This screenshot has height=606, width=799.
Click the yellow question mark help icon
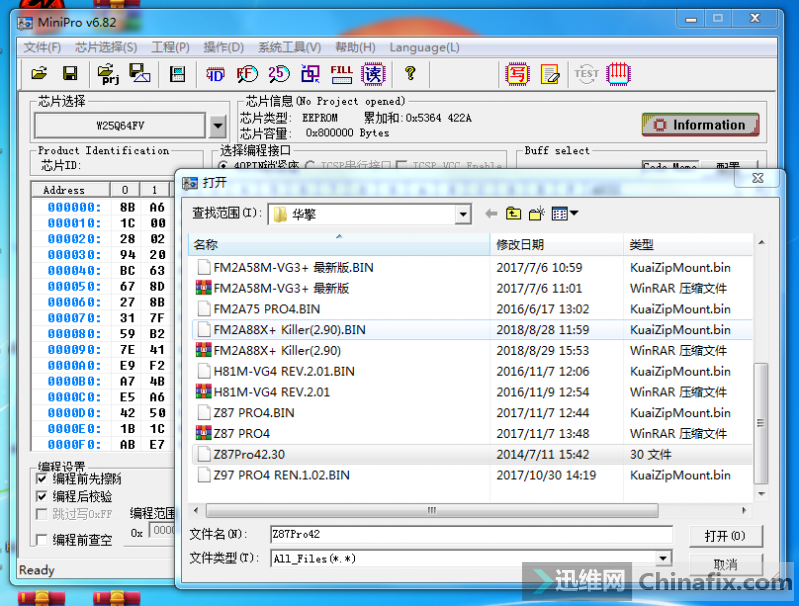410,74
